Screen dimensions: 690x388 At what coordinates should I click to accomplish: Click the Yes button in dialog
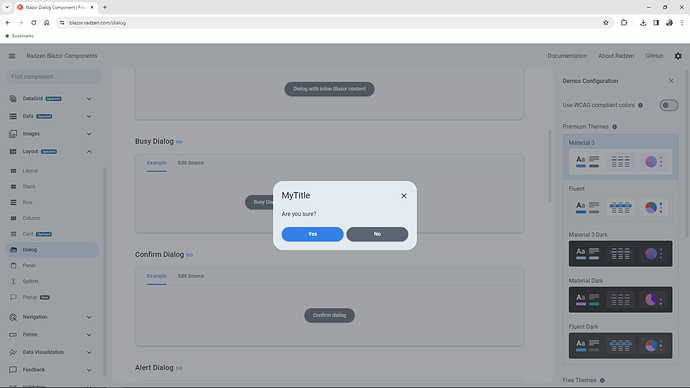(x=312, y=234)
